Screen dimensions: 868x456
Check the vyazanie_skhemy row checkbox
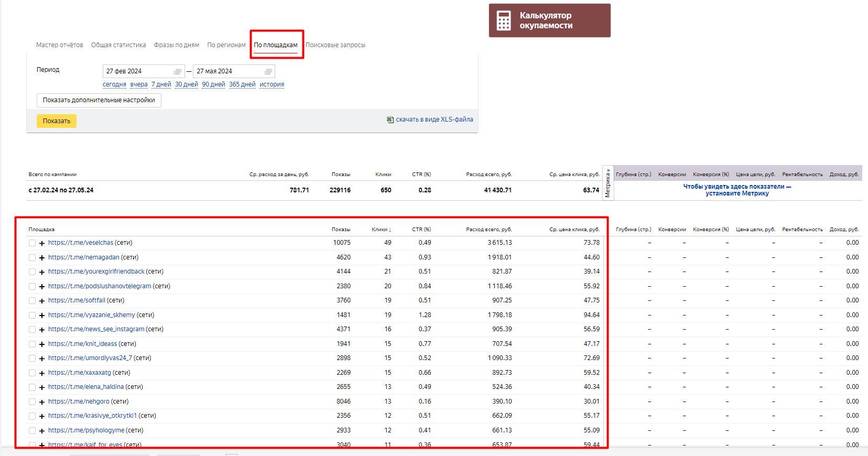click(32, 315)
